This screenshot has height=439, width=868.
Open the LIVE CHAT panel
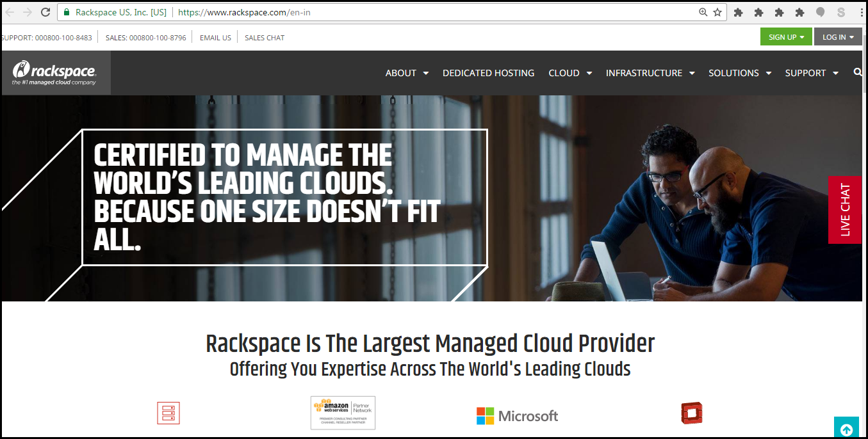coord(844,210)
